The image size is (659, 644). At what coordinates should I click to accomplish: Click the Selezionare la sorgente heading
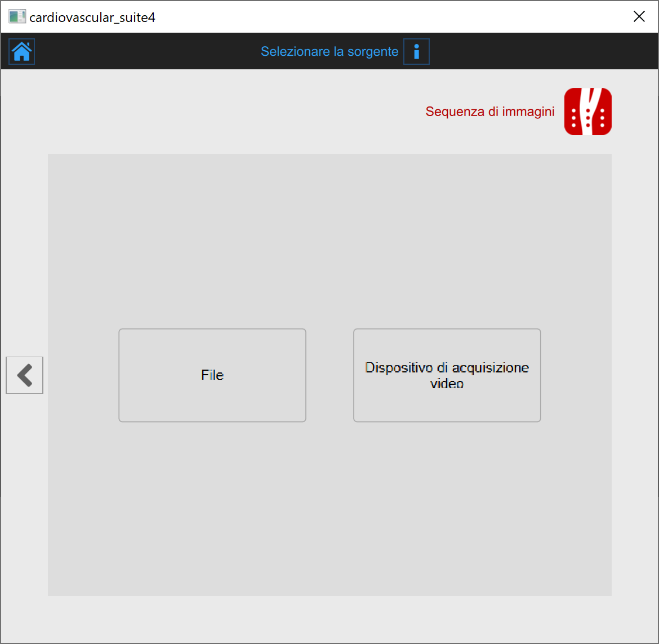[x=329, y=52]
